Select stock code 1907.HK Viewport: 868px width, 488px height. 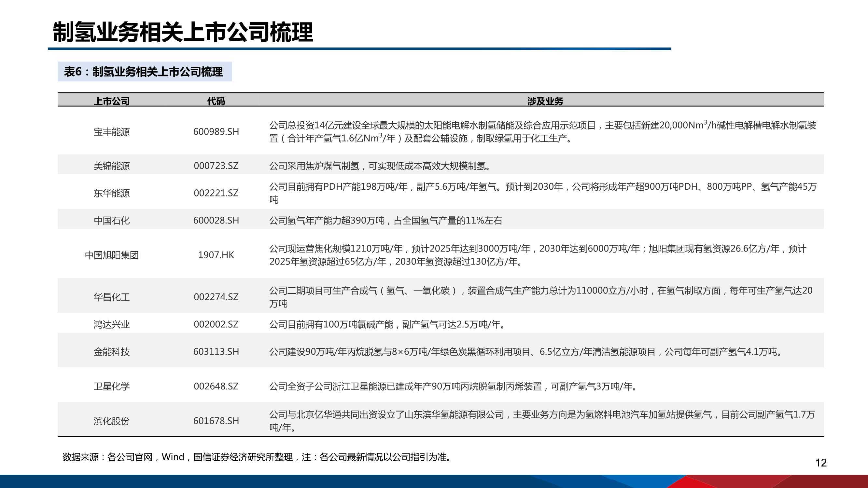click(216, 255)
